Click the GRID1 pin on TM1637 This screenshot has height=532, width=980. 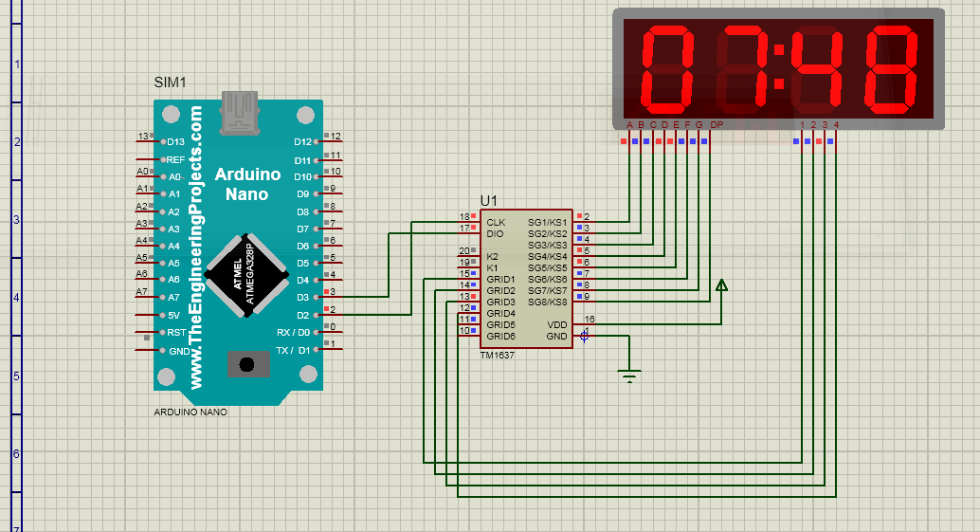click(x=500, y=280)
